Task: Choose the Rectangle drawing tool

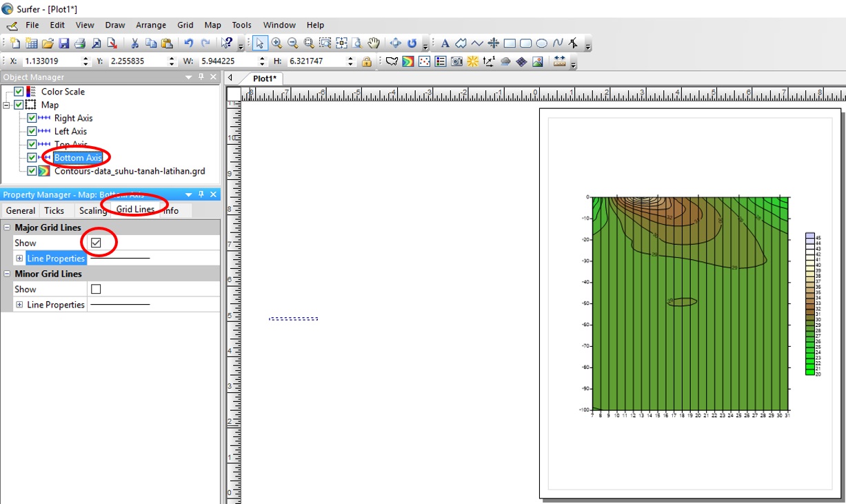Action: pyautogui.click(x=510, y=43)
